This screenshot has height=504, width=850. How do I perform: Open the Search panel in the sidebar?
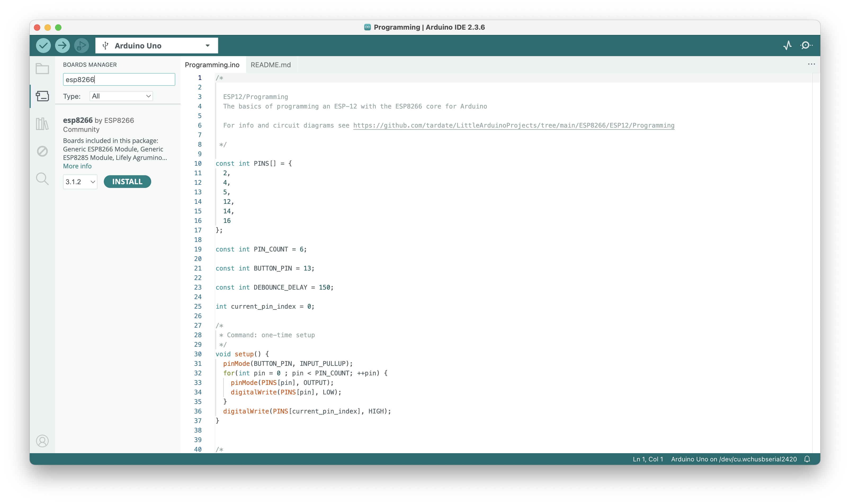pyautogui.click(x=42, y=179)
